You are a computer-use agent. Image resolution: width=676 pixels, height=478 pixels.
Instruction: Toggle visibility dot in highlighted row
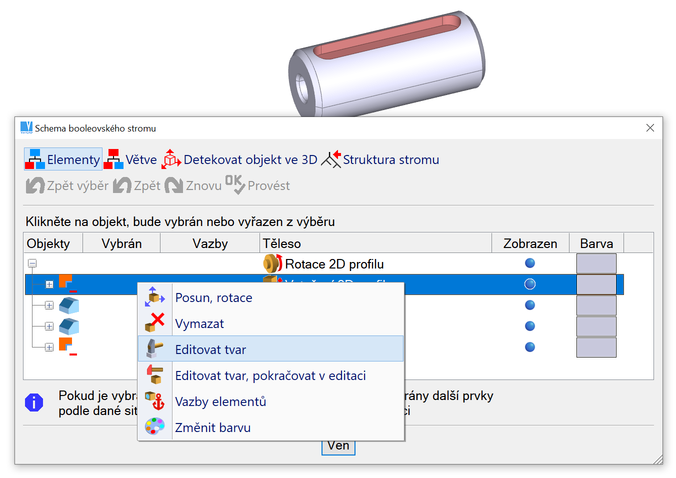[x=530, y=284]
